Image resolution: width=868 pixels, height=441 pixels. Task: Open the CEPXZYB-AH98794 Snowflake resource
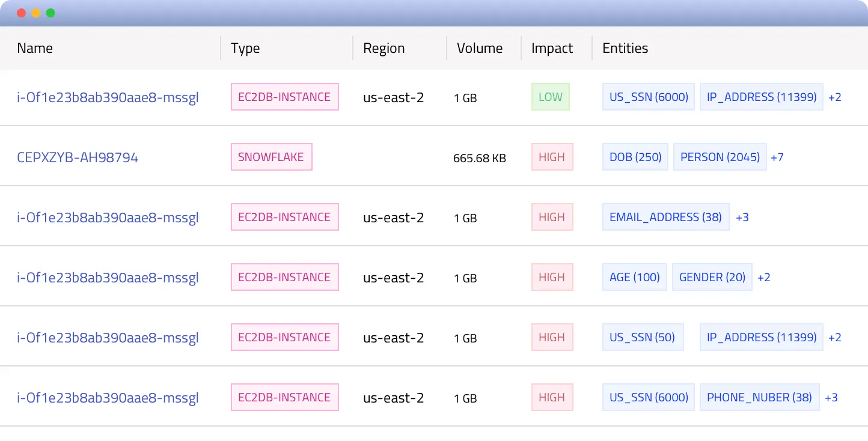(78, 157)
